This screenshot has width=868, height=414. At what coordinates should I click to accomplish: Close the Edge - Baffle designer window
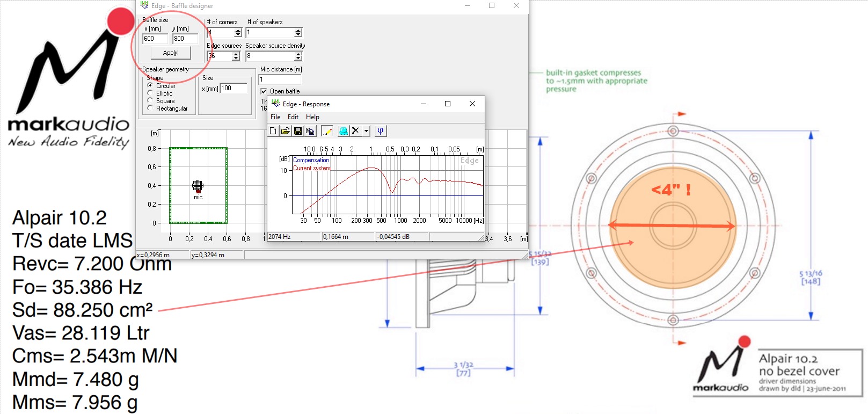[x=516, y=5]
